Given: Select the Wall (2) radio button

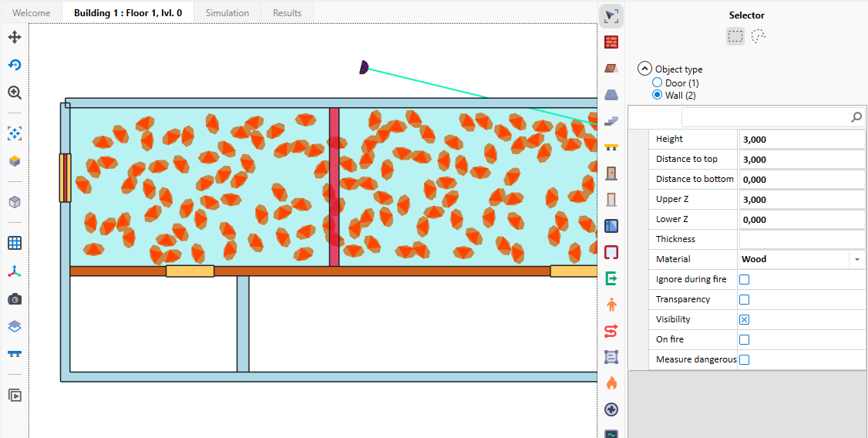Looking at the screenshot, I should tap(657, 96).
